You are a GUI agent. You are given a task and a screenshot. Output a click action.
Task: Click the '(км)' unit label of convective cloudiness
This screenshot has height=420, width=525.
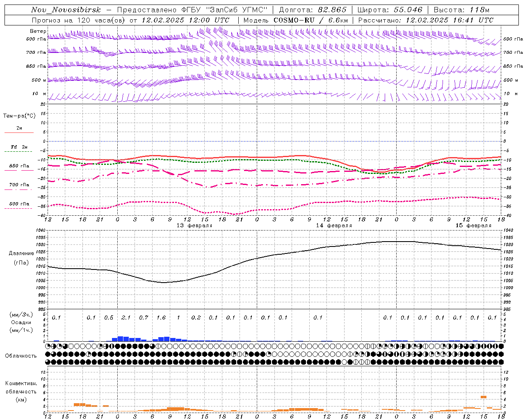tap(21, 399)
